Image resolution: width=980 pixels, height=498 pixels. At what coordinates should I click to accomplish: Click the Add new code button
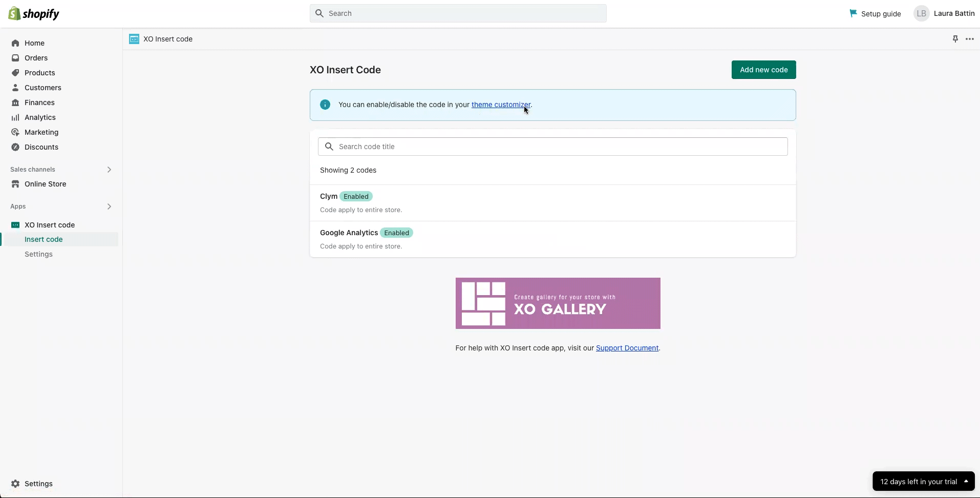[763, 70]
